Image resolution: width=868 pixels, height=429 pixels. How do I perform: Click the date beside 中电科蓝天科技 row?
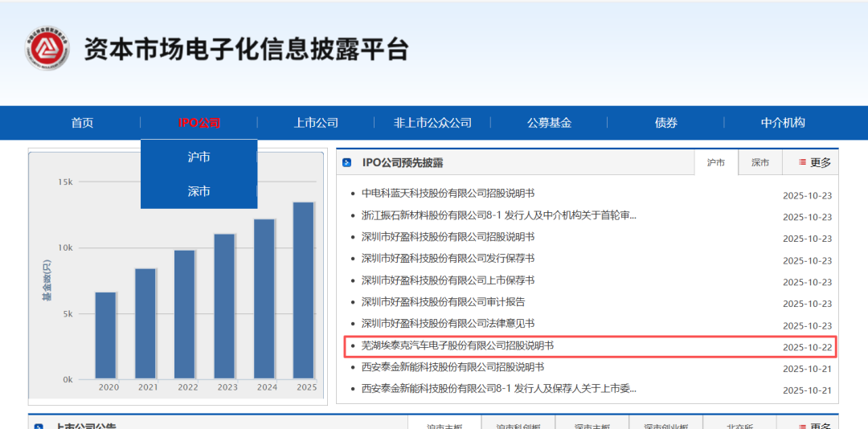(x=807, y=196)
